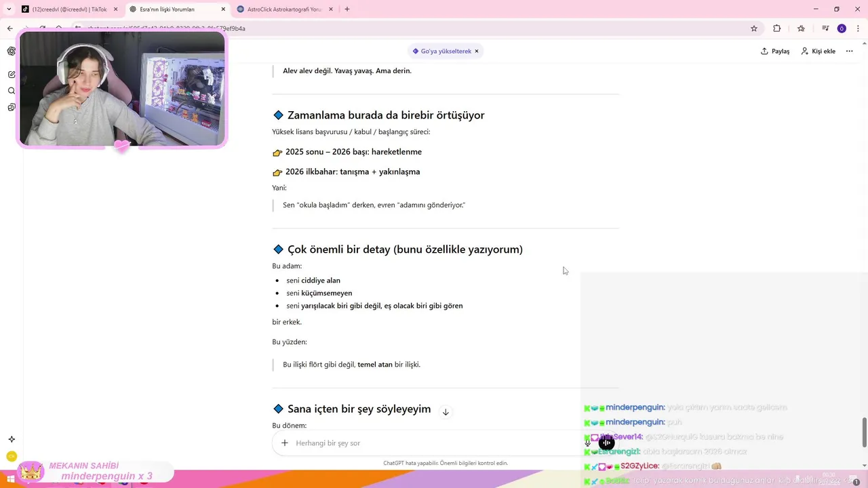Image resolution: width=868 pixels, height=488 pixels.
Task: Go back to the previous page
Action: coord(9,28)
